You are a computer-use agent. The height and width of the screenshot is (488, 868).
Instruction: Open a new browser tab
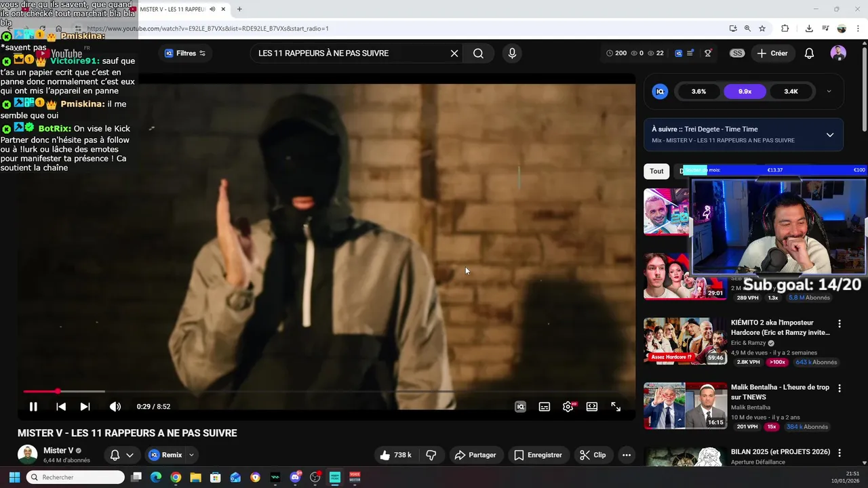click(239, 9)
